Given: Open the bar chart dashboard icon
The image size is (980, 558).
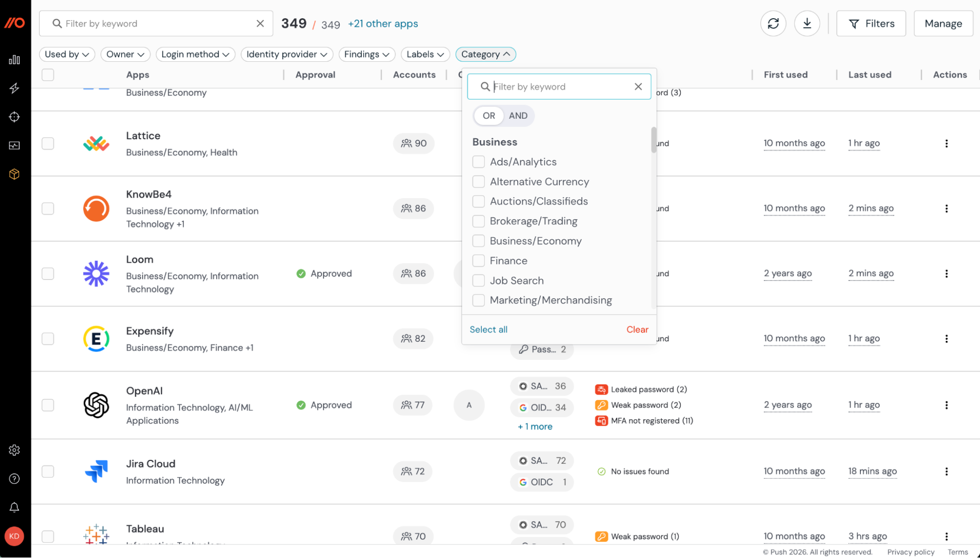Looking at the screenshot, I should coord(14,59).
